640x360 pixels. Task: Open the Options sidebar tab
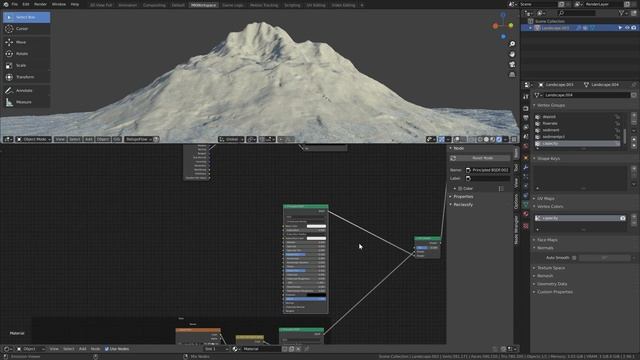516,202
